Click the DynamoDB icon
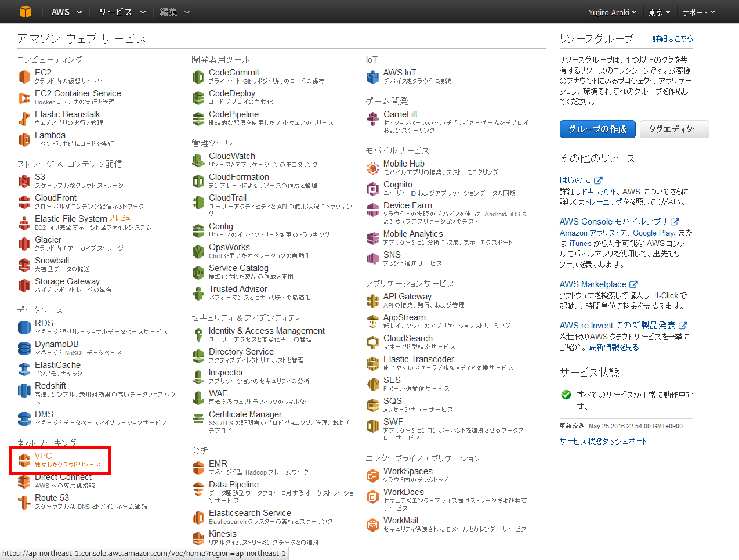Image resolution: width=739 pixels, height=560 pixels. coord(24,348)
